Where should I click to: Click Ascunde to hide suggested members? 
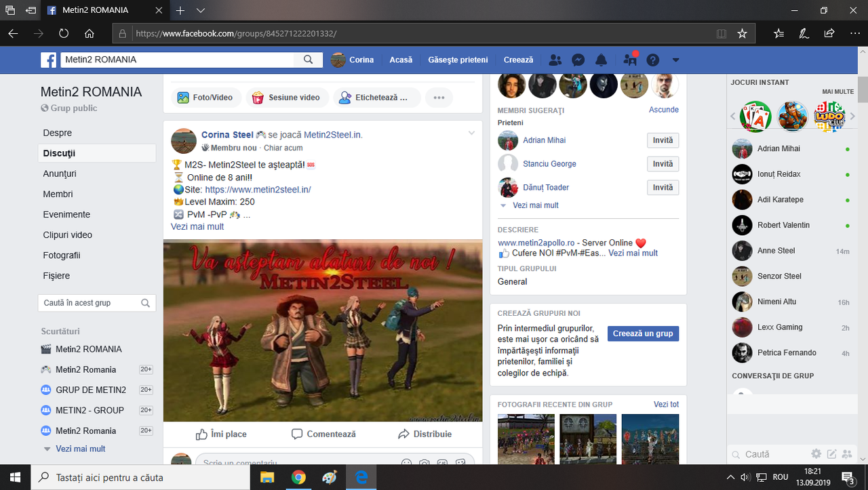[664, 110]
